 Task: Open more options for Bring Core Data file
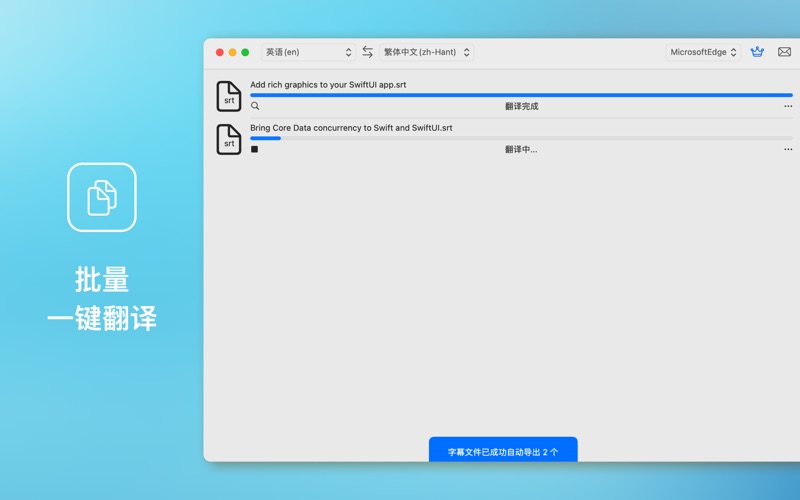point(788,149)
